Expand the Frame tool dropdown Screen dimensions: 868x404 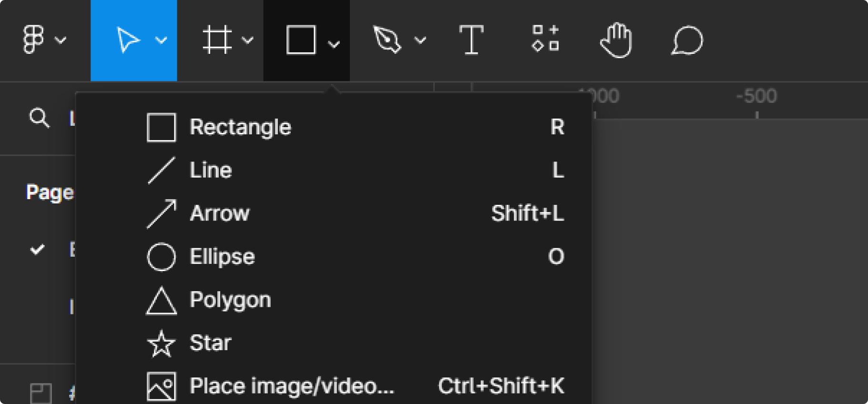pyautogui.click(x=248, y=40)
